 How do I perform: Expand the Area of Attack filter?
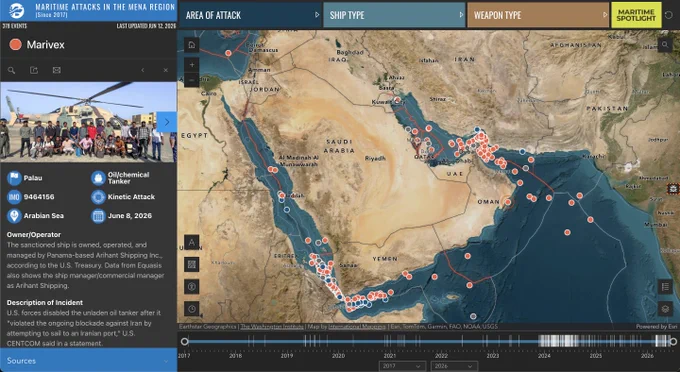click(x=250, y=15)
